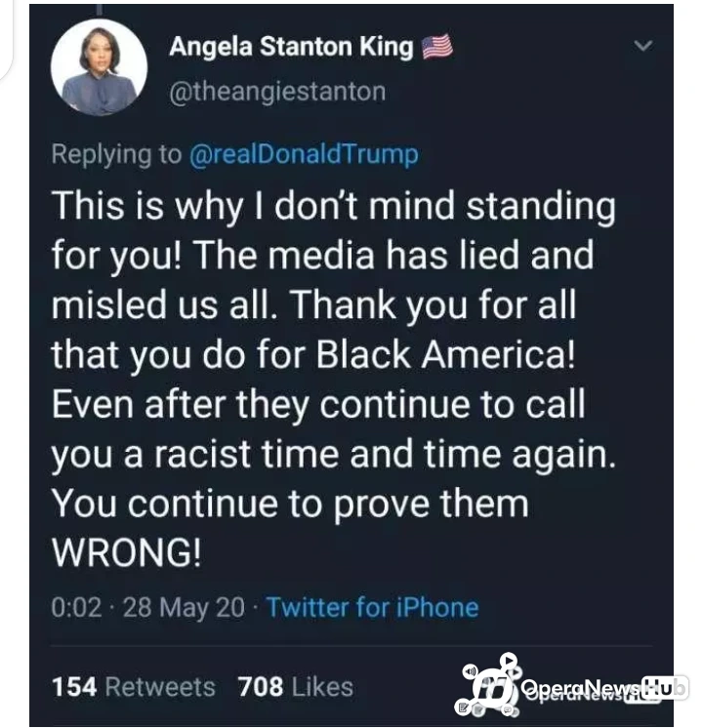
Task: Click the Angela Stanton King display name
Action: click(x=291, y=47)
